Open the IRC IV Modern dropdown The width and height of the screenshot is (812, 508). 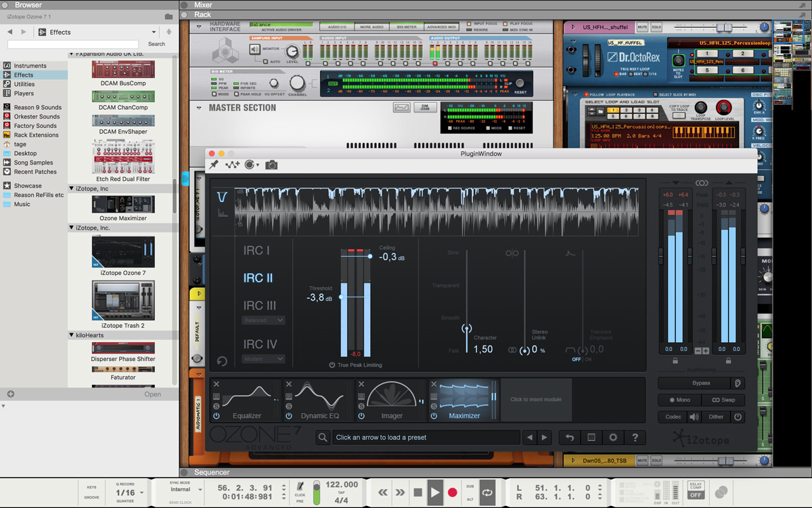(x=263, y=359)
